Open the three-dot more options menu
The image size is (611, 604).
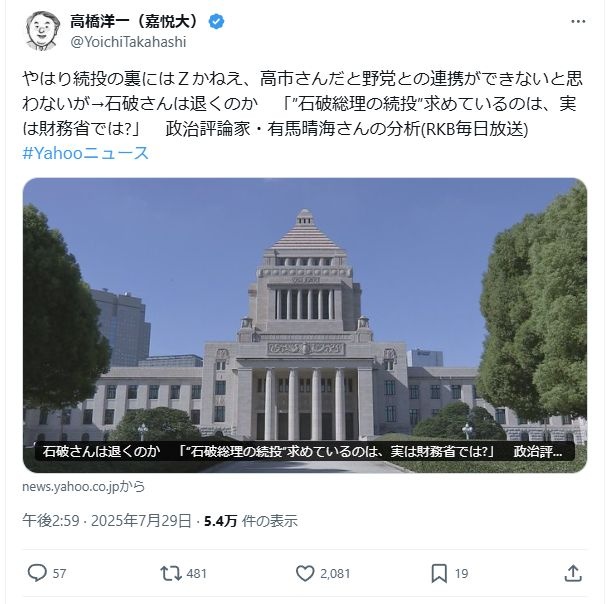pos(578,22)
